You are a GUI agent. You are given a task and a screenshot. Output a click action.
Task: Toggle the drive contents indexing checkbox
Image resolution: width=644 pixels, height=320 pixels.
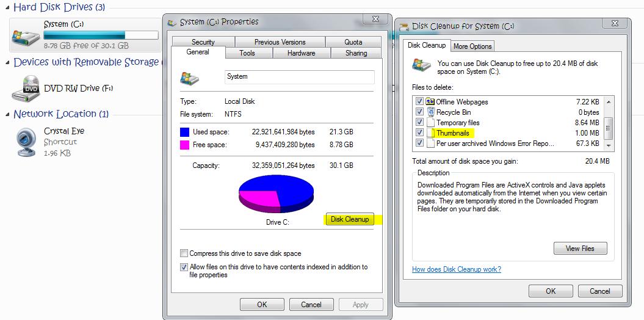click(x=184, y=267)
